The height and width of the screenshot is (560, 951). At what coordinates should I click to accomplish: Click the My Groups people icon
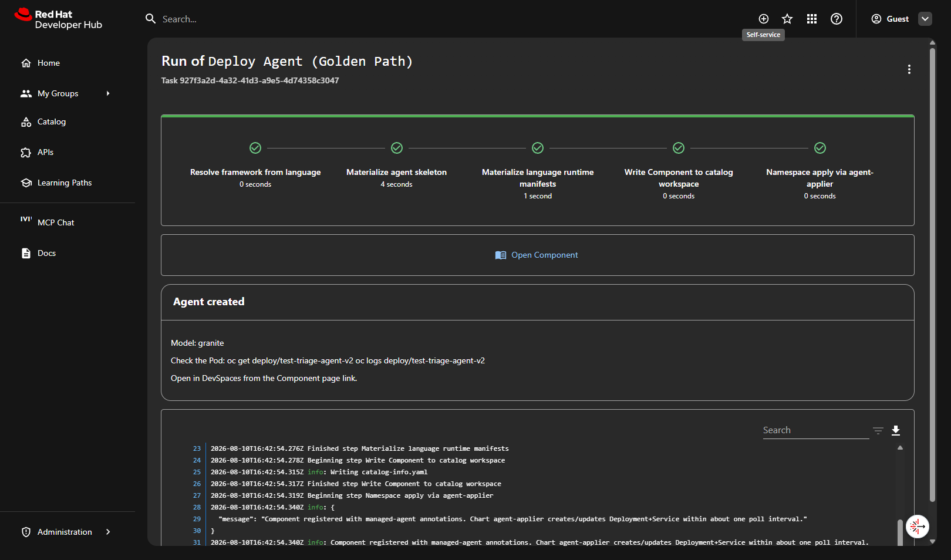(x=26, y=93)
